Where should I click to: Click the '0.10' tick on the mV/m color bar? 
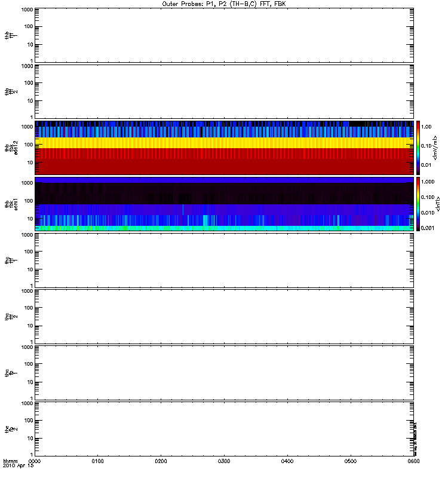click(426, 146)
